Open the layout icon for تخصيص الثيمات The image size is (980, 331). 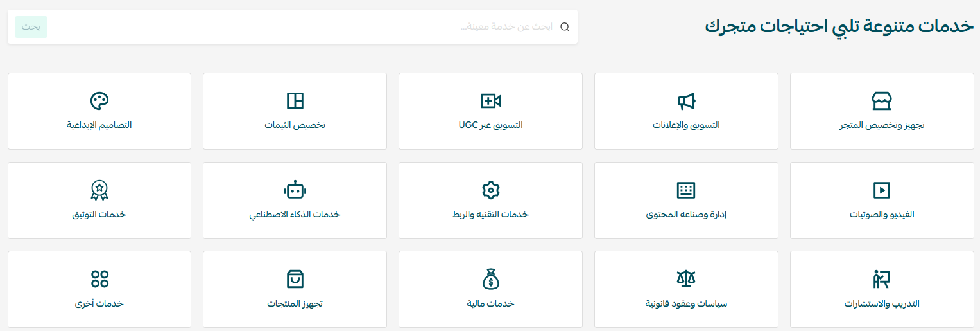coord(295,101)
